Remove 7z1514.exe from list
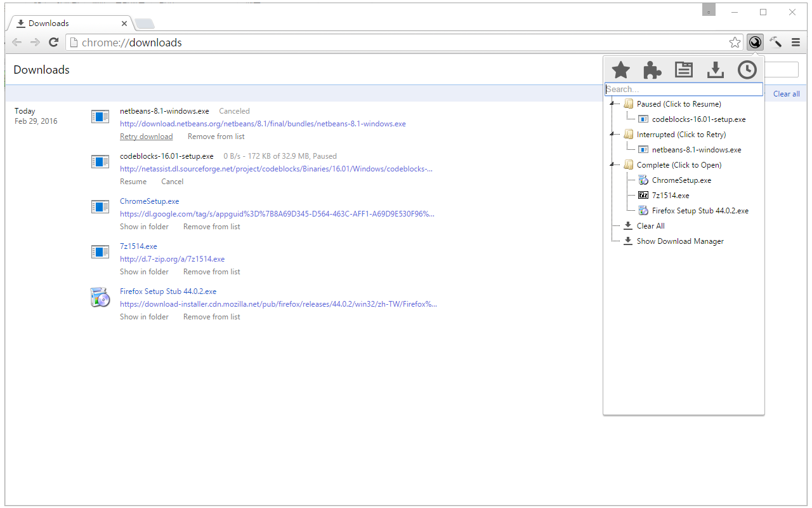The height and width of the screenshot is (508, 812). point(211,272)
